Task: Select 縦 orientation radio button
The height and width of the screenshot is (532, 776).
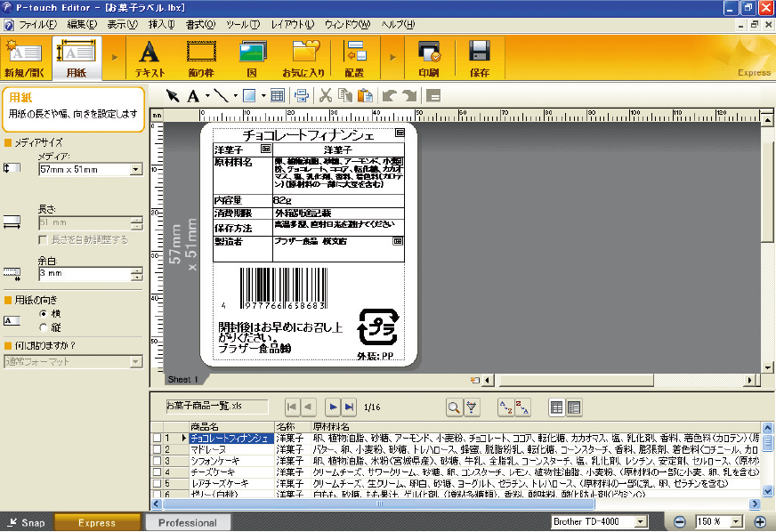Action: point(43,327)
